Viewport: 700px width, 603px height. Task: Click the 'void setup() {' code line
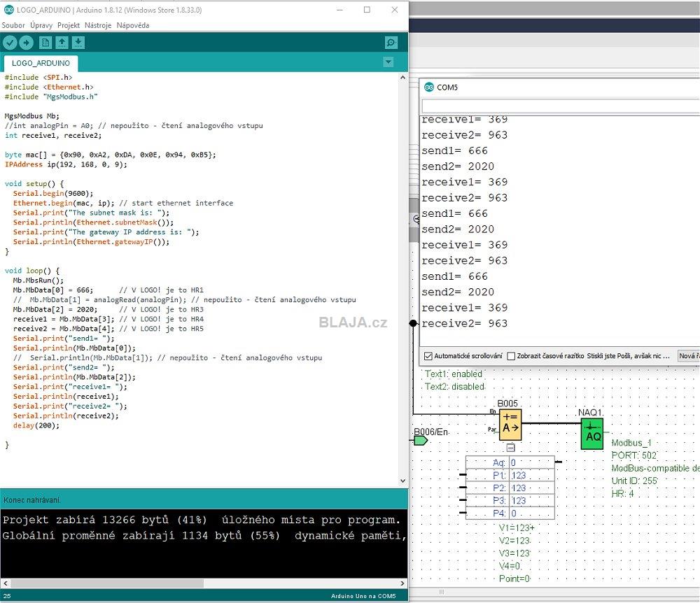tap(34, 184)
